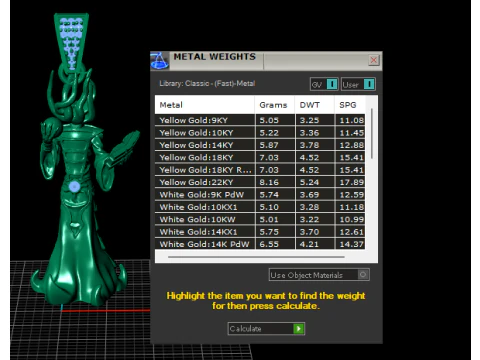Select the Yellow Gold:14KY row
This screenshot has width=480, height=360.
260,145
